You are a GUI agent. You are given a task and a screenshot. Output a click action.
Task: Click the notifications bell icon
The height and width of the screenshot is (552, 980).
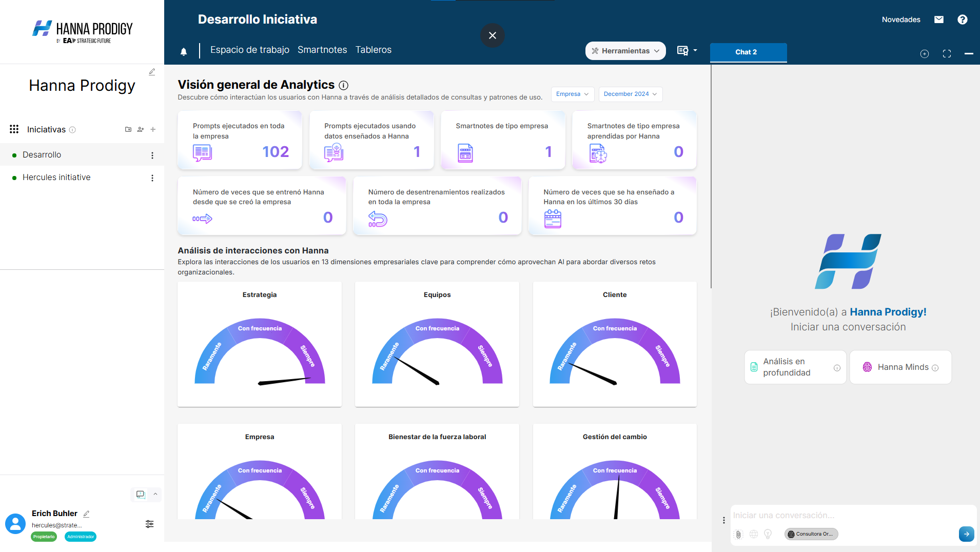click(184, 51)
